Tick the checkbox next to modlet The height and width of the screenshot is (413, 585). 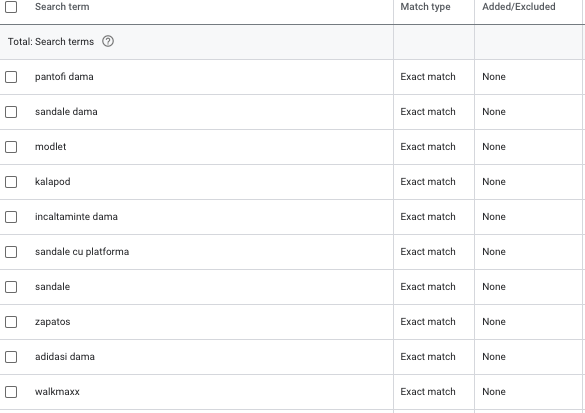[11, 147]
